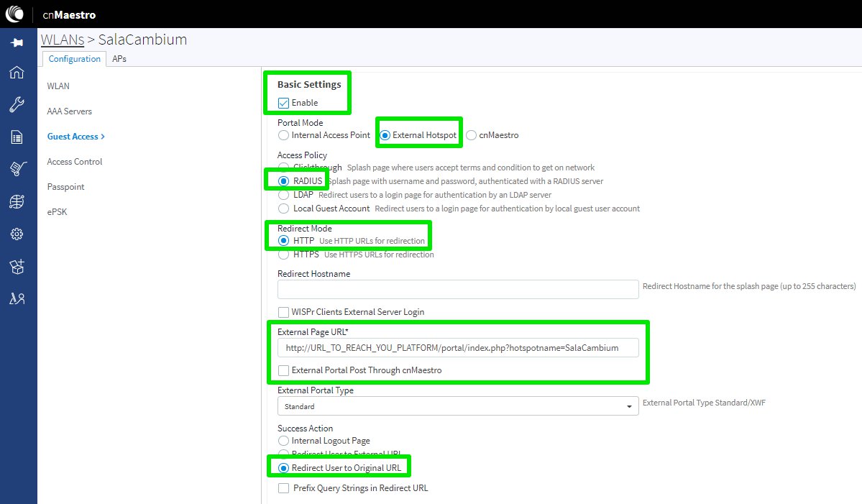Enable External Portal Post Through cnMaestro

coord(283,370)
